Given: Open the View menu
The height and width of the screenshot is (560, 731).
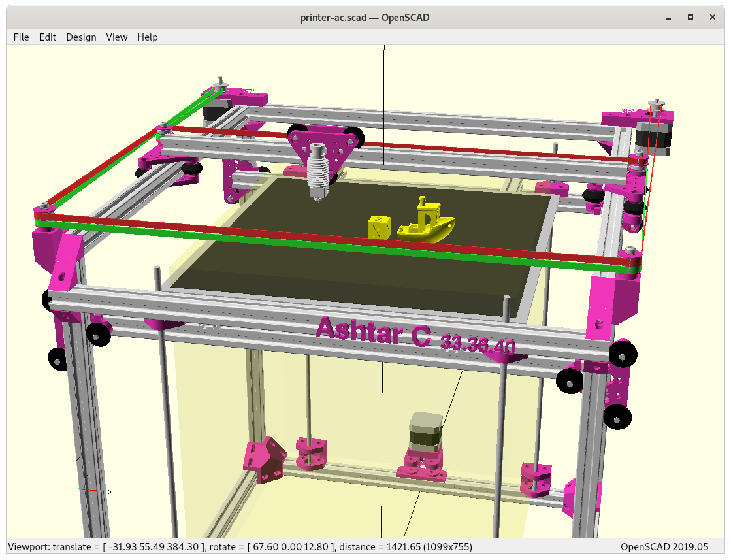Looking at the screenshot, I should pyautogui.click(x=116, y=37).
